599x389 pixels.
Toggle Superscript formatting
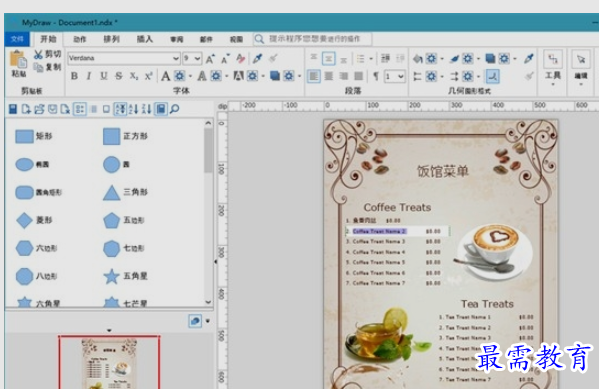[148, 76]
